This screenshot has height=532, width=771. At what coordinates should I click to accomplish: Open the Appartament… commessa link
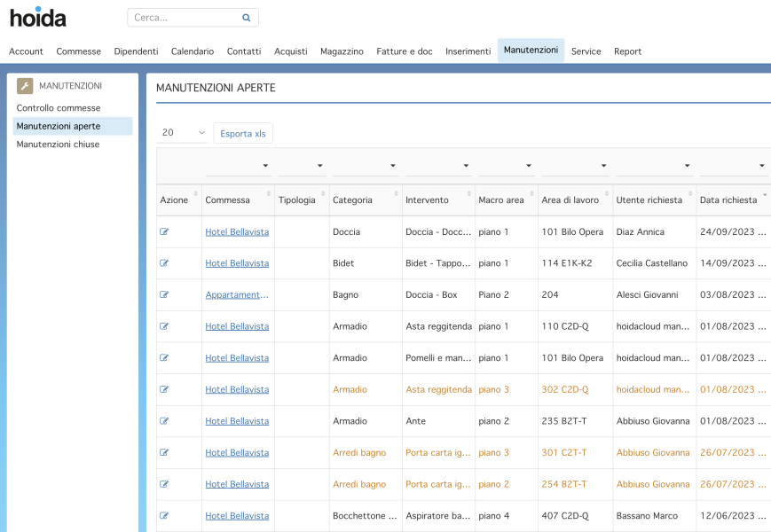[x=237, y=294]
